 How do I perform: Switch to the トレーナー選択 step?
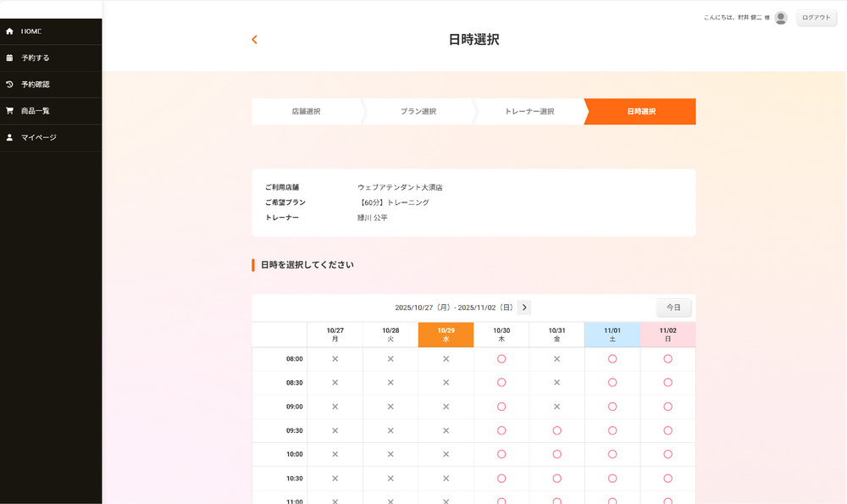(529, 112)
